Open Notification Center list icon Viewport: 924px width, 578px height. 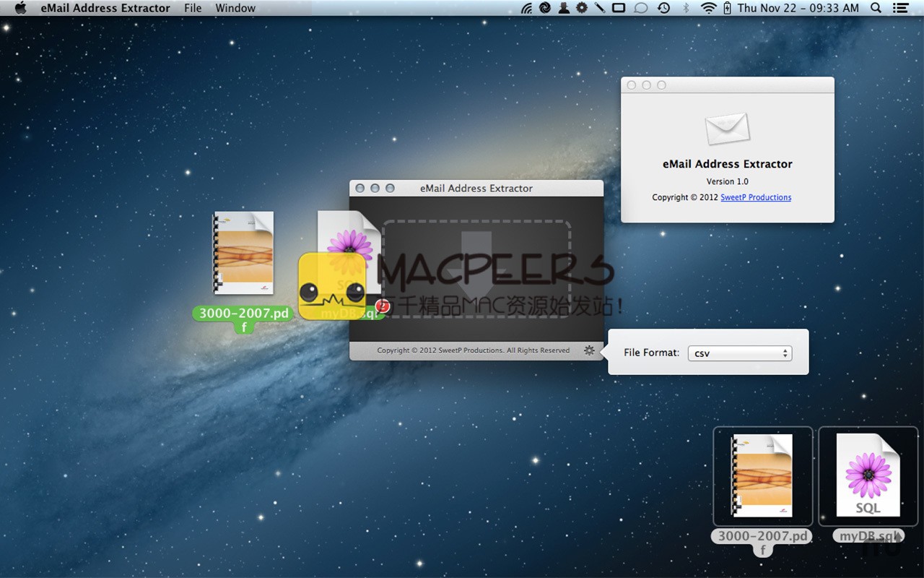point(900,8)
